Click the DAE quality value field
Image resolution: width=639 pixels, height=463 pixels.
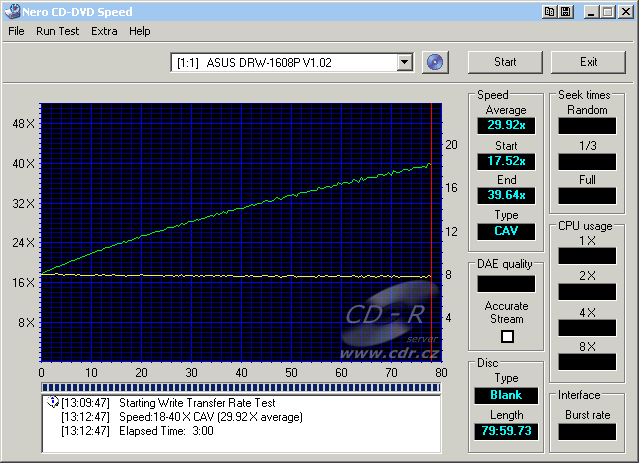506,284
